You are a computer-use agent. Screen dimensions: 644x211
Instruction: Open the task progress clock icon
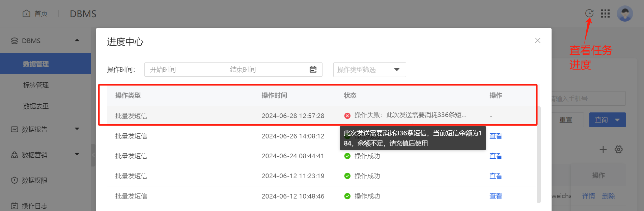(589, 13)
